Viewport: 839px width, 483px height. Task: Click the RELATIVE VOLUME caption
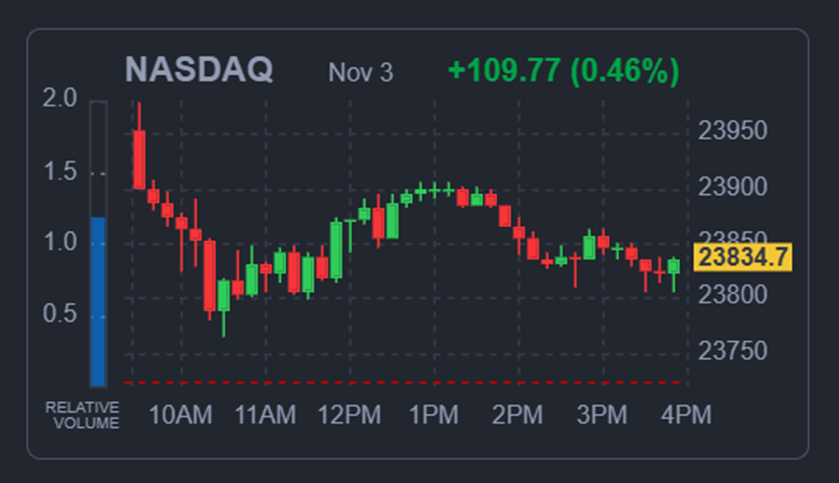click(82, 415)
